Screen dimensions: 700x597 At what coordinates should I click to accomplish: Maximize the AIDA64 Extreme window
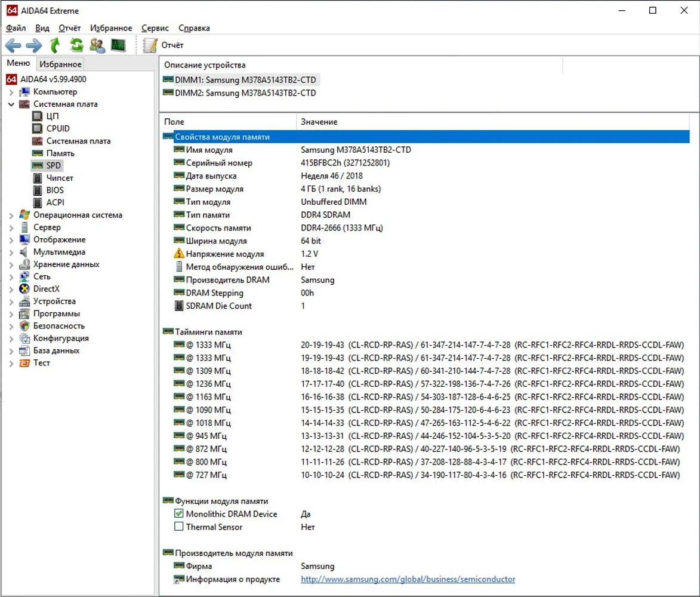653,10
